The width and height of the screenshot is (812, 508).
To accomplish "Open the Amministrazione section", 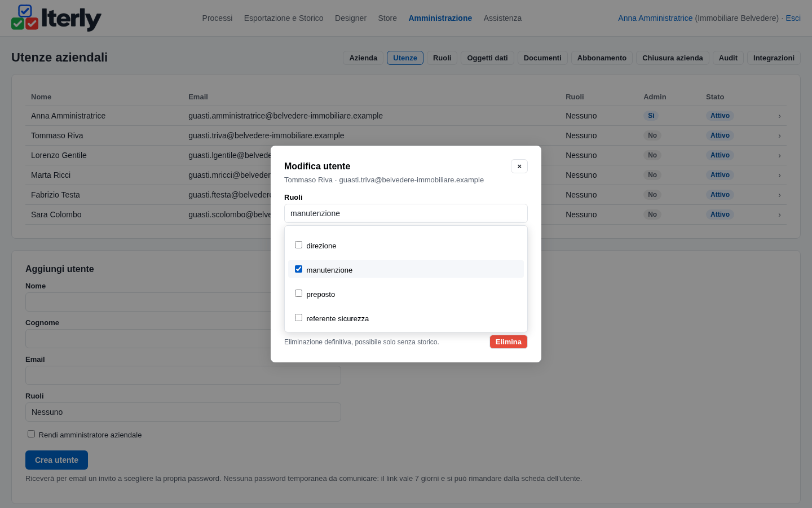I will (x=440, y=18).
